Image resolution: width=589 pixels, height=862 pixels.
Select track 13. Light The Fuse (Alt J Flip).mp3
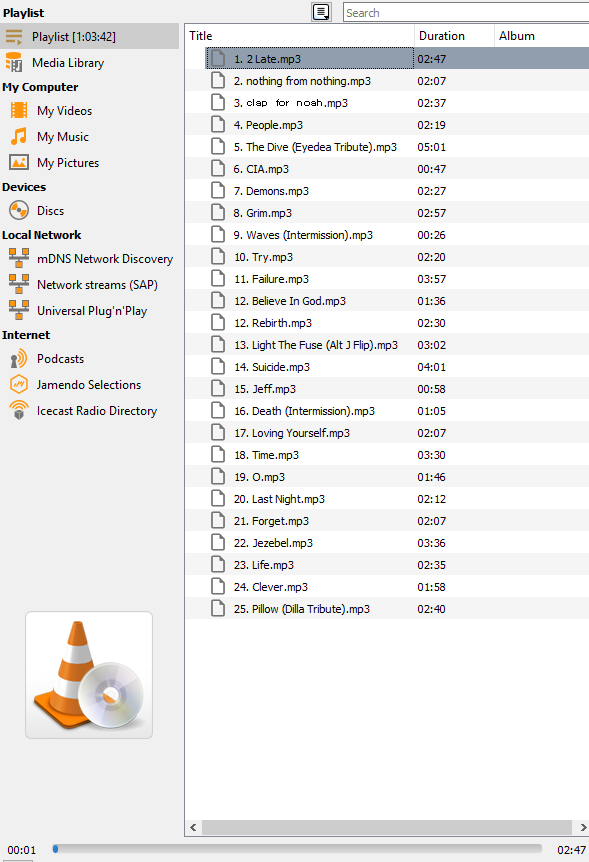(x=387, y=345)
